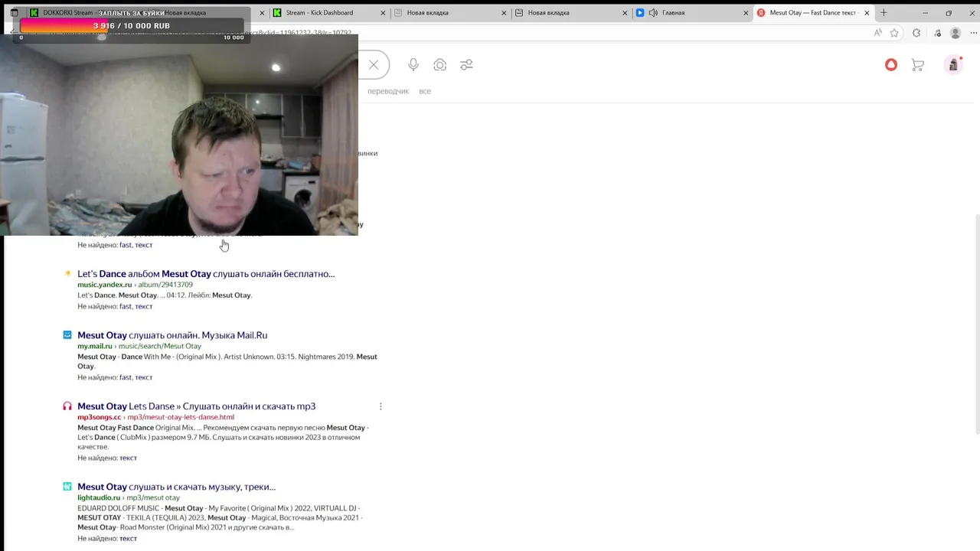Click the album/29413709 path link
The width and height of the screenshot is (980, 551).
click(165, 285)
